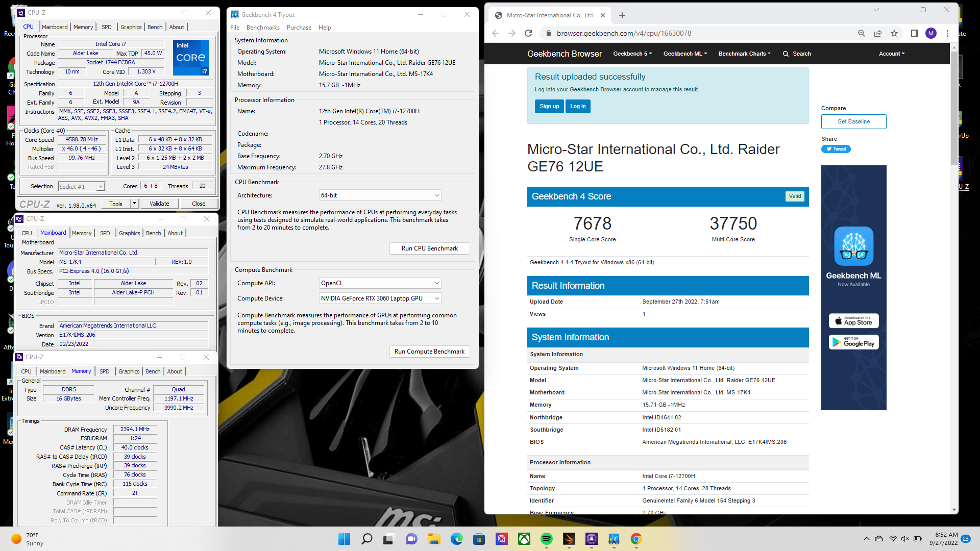Click the Log in button

tap(578, 106)
